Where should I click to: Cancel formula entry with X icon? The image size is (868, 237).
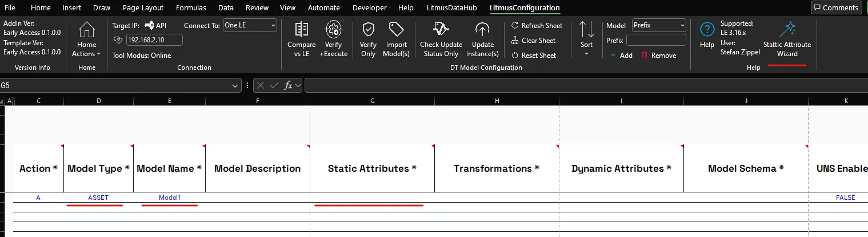[x=261, y=85]
